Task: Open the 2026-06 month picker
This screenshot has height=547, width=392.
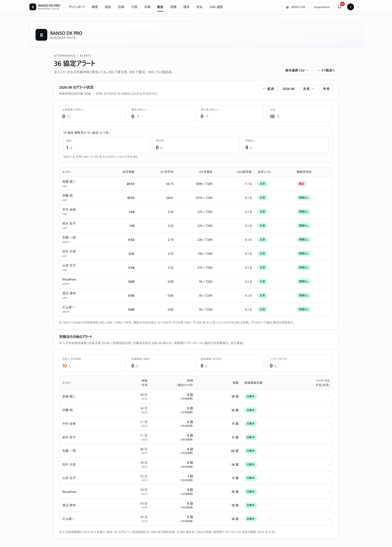Action: 288,89
